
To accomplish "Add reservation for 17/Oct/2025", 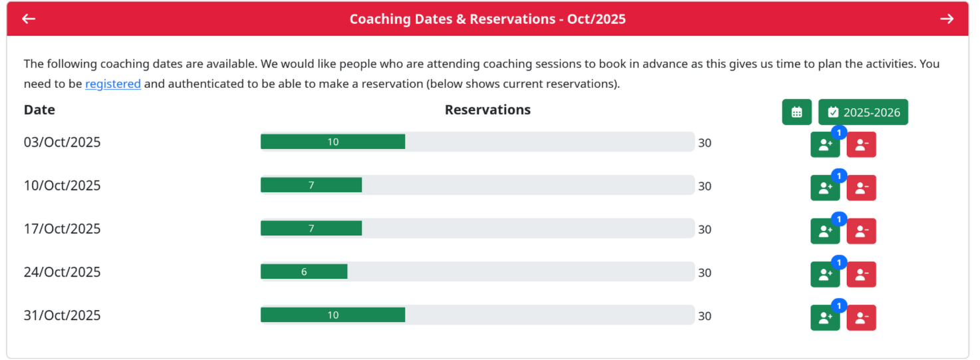I will pos(824,232).
